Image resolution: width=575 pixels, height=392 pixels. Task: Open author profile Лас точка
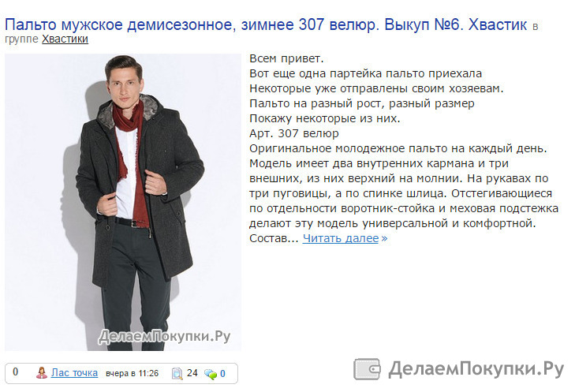(74, 373)
